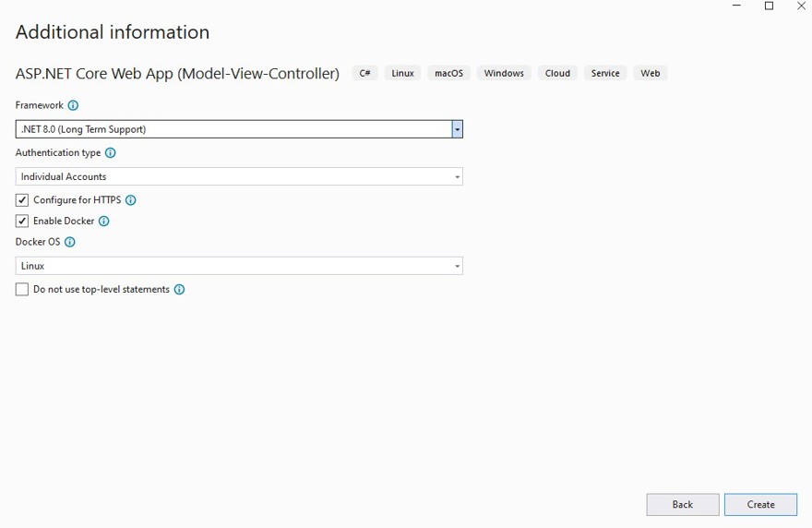This screenshot has height=528, width=812.
Task: Check Do not use top-level statements
Action: pyautogui.click(x=22, y=289)
